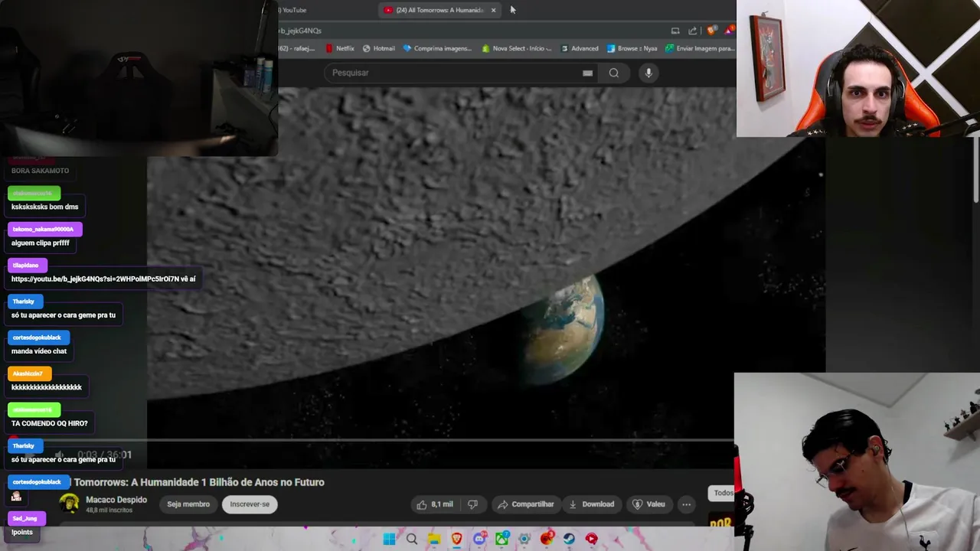980x551 pixels.
Task: Click the YouTube search magnifier button
Action: tap(614, 73)
